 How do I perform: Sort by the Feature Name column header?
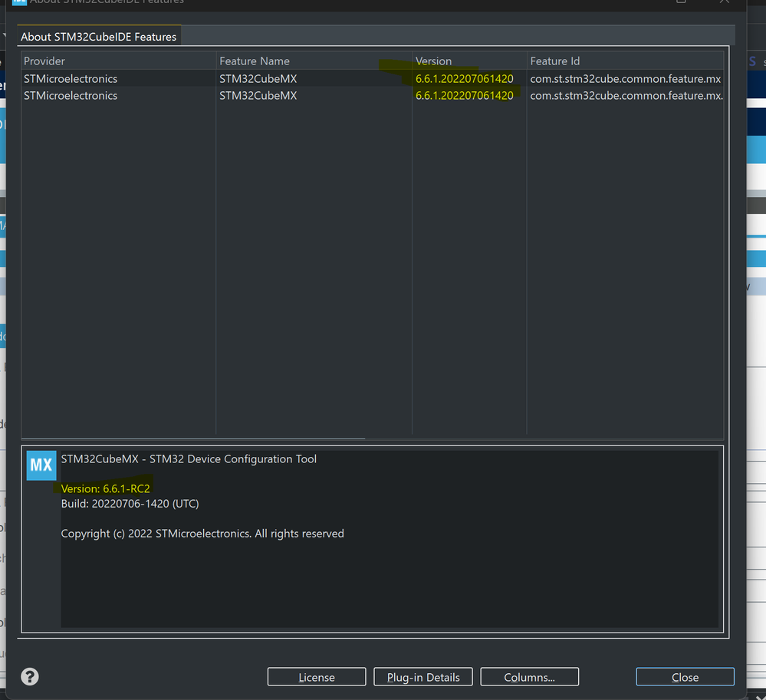pos(314,61)
